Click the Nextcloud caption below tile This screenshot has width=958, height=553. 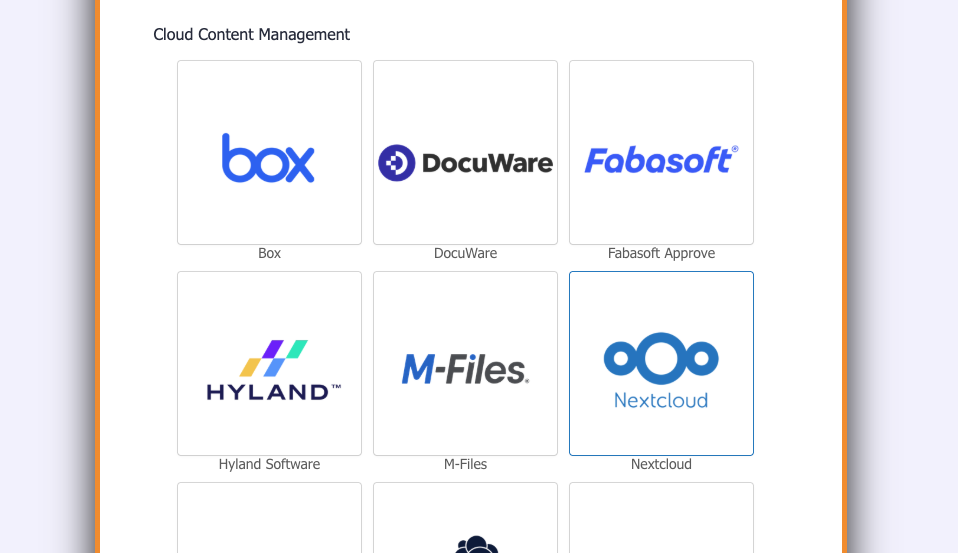[x=661, y=464]
